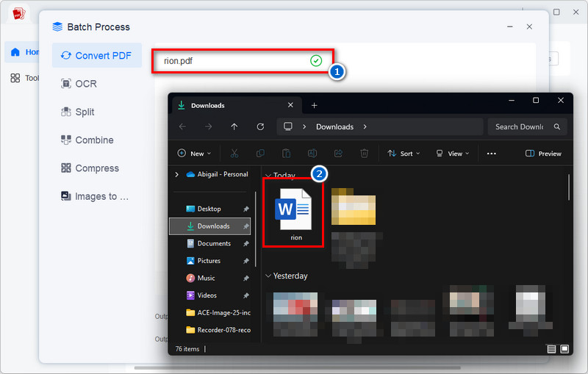Click the green checkmark beside rion.pdf
588x374 pixels.
click(x=316, y=61)
